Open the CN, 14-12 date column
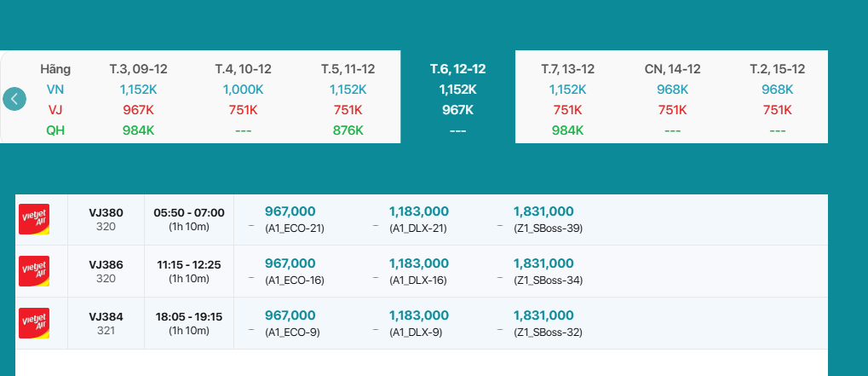868x376 pixels. pyautogui.click(x=672, y=69)
